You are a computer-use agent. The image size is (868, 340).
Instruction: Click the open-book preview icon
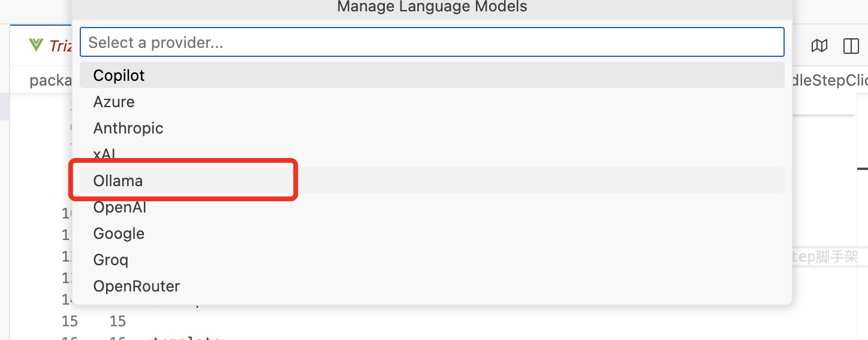(819, 46)
